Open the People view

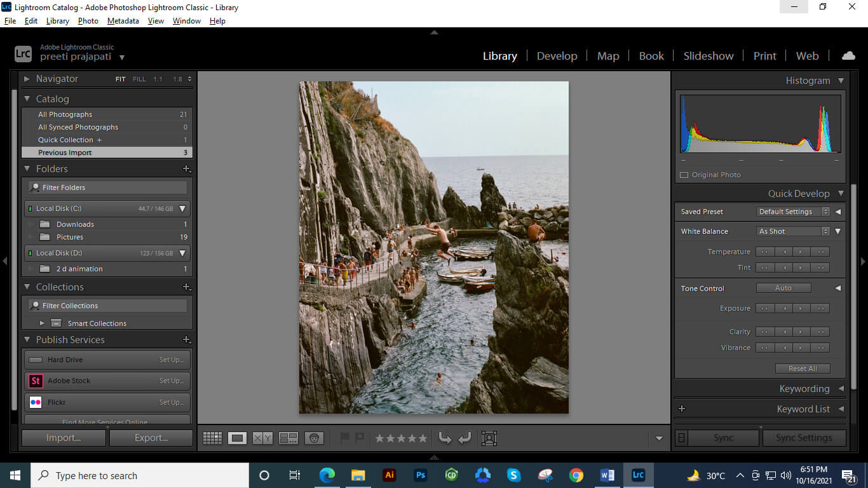pos(315,438)
